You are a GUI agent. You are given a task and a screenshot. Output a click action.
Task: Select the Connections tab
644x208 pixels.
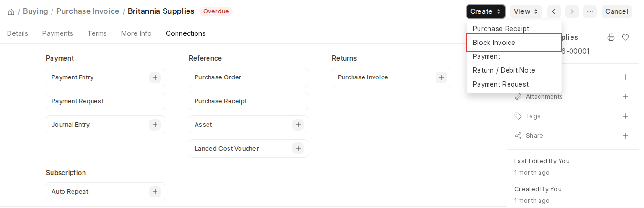186,33
